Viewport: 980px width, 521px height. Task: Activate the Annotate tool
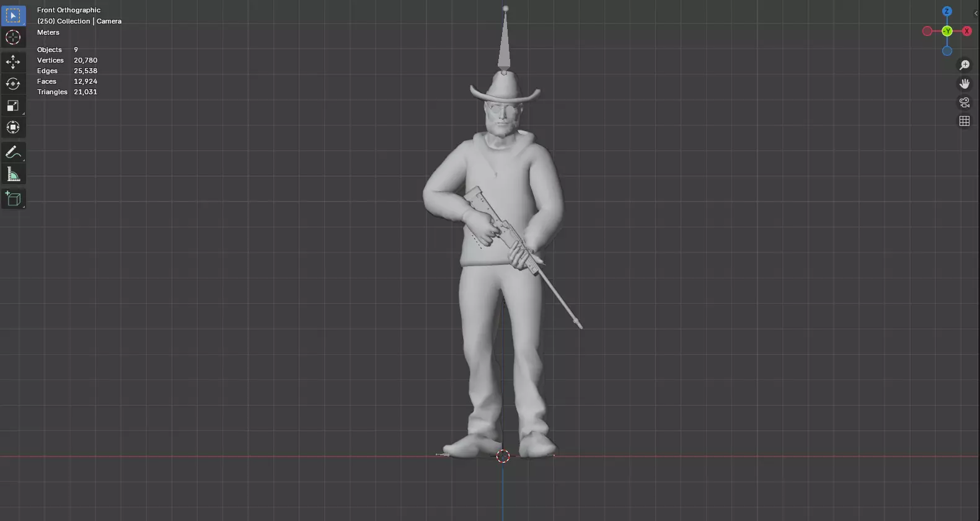[x=13, y=153]
